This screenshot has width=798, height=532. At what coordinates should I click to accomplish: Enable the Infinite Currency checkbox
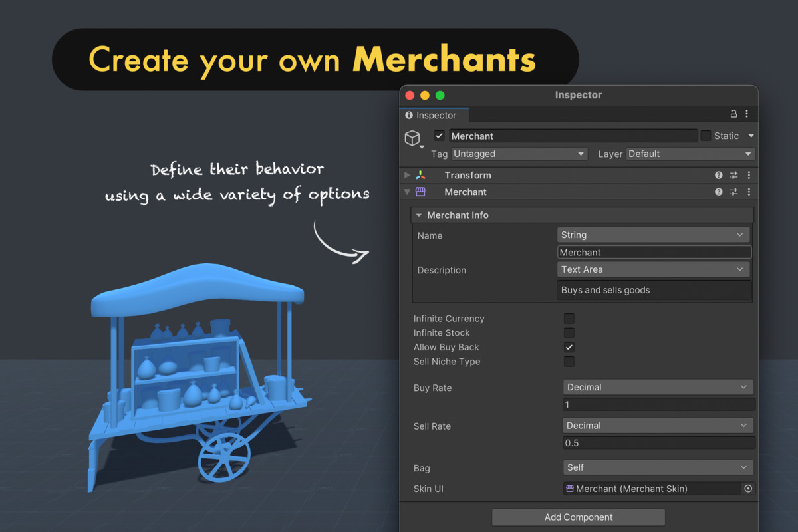point(569,319)
